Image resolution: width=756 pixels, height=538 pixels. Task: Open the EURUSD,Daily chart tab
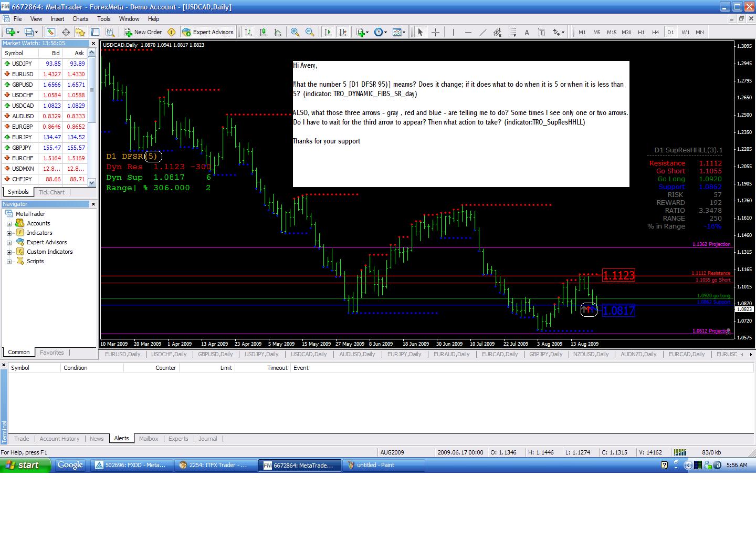click(122, 354)
